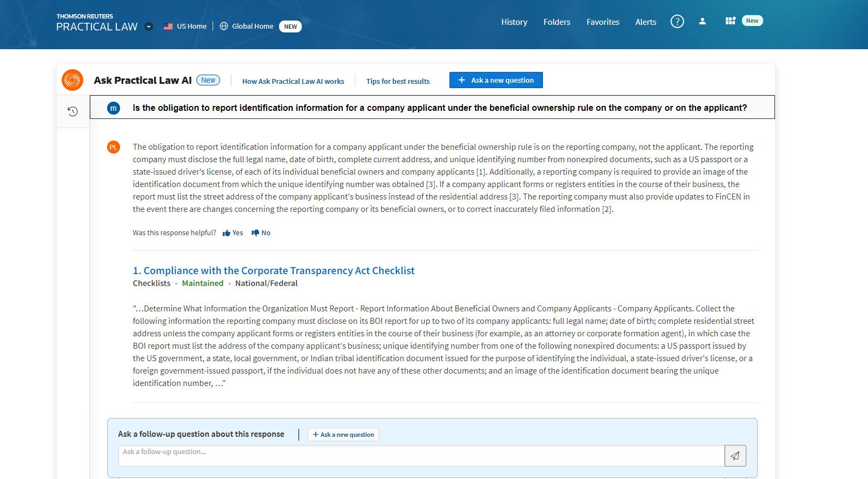Open How Ask Practical Law AI works
Viewport: 868px width, 479px height.
(293, 81)
